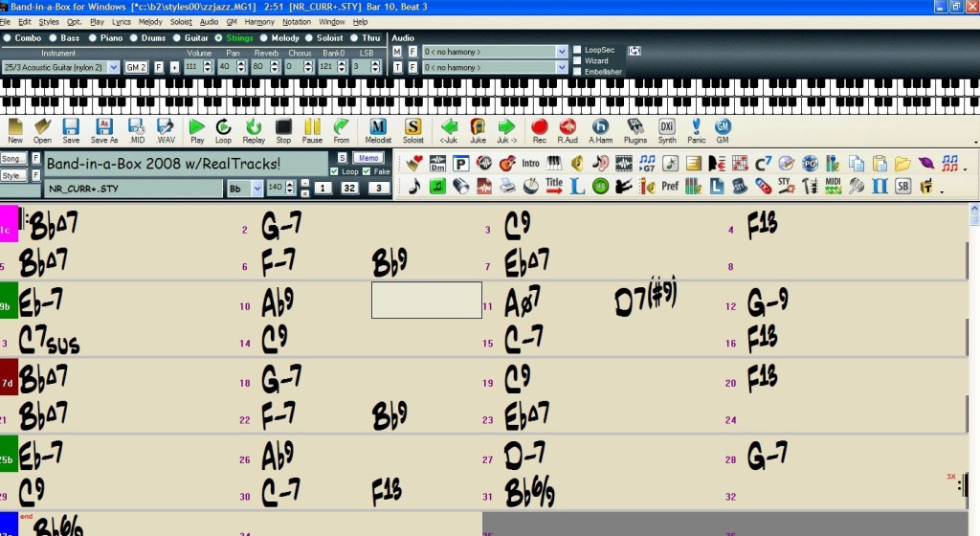Enable the LoopSec checkbox
This screenshot has width=980, height=536.
coord(577,50)
